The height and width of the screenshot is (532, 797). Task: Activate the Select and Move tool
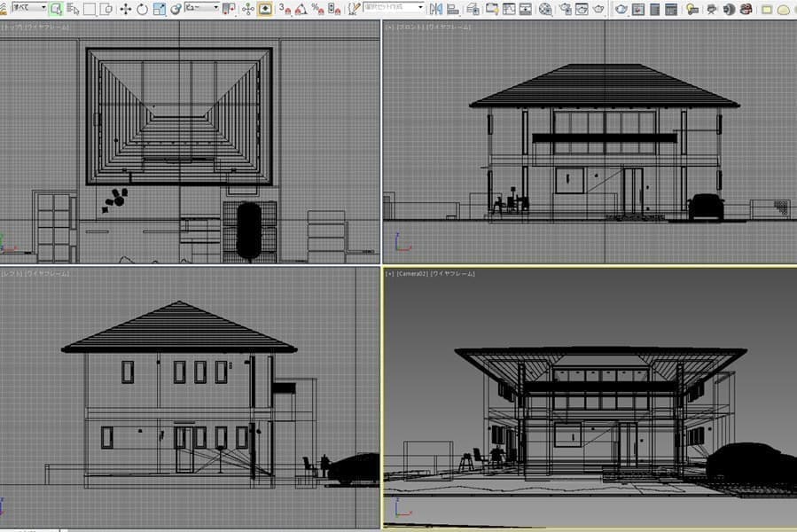click(125, 9)
